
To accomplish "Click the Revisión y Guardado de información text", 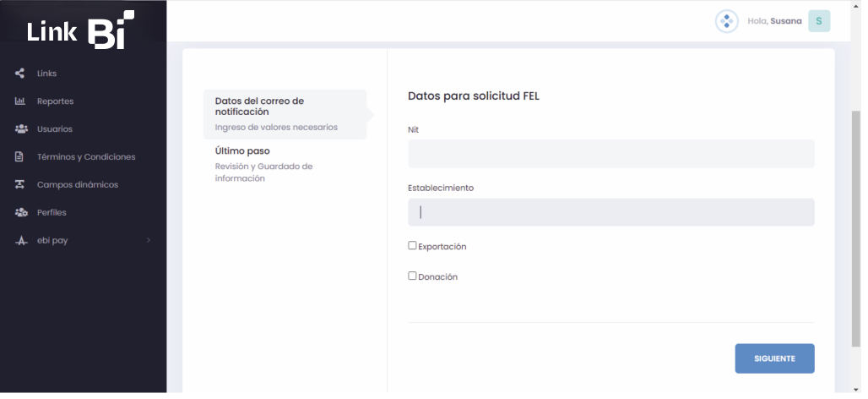I will 263,172.
